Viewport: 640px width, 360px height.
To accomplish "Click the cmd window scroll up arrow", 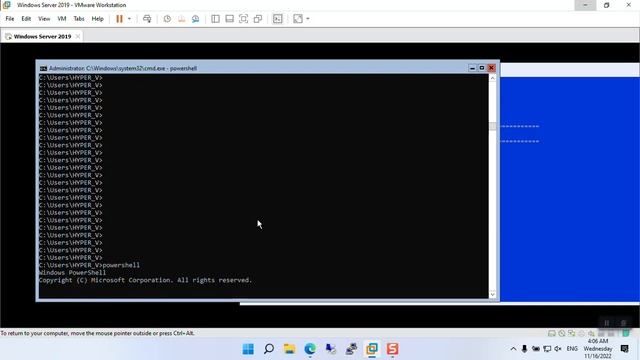I will click(493, 78).
